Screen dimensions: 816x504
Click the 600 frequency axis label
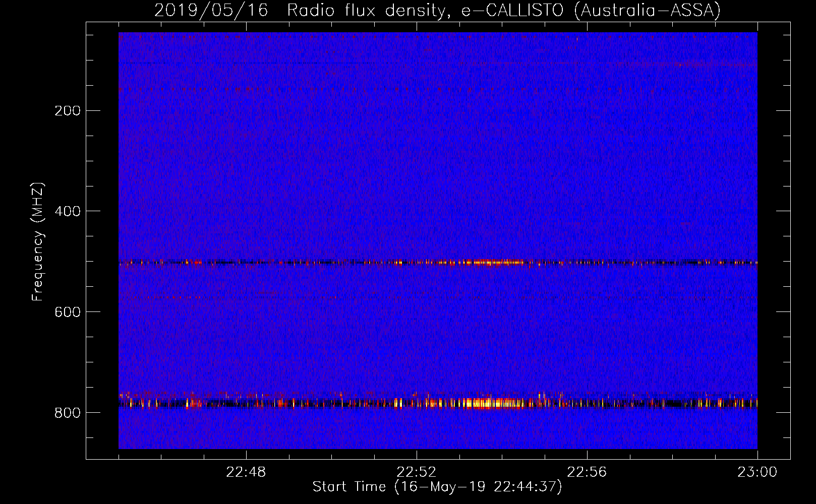(68, 312)
